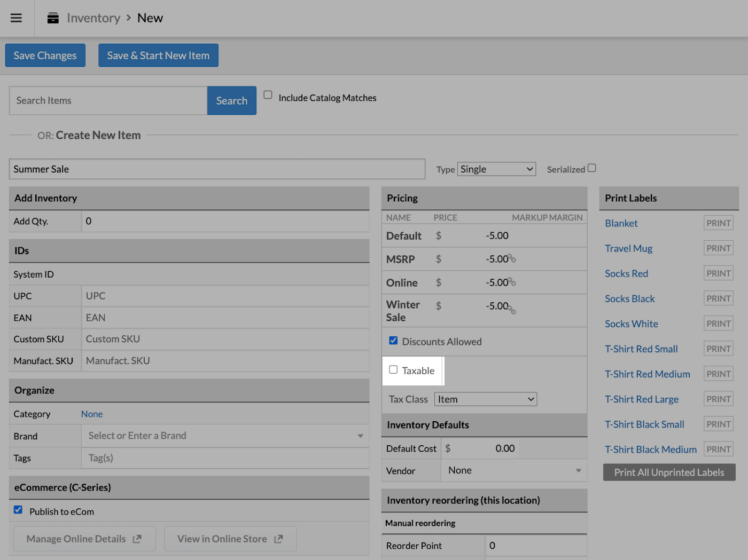Open the Socks Red label link
This screenshot has width=748, height=560.
[627, 274]
